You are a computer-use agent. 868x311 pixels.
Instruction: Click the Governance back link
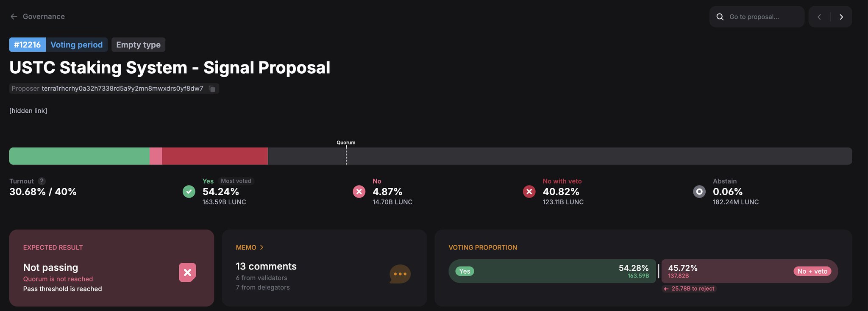point(44,17)
